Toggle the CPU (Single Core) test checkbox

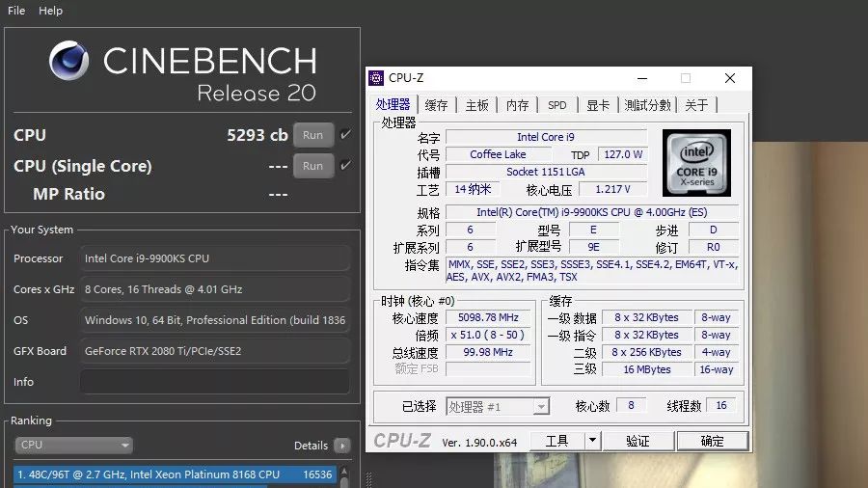[345, 165]
